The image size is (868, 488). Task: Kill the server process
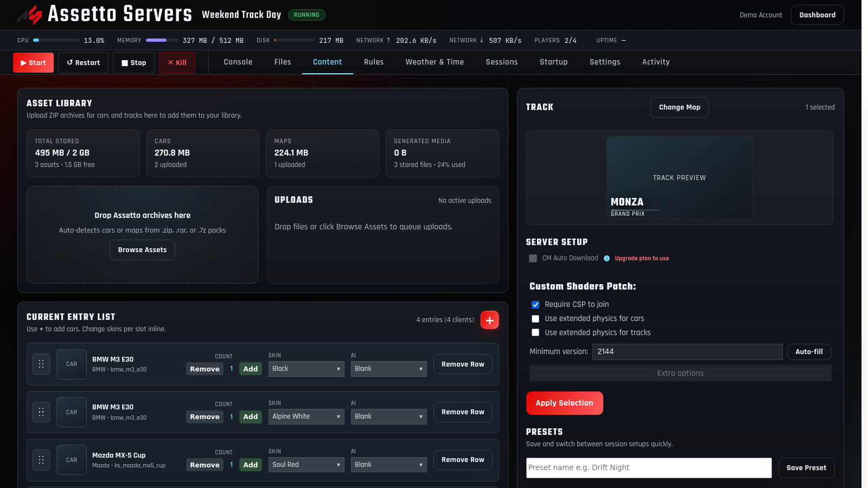click(177, 63)
